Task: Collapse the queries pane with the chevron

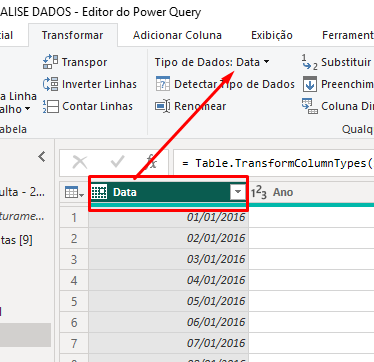Action: 42,156
